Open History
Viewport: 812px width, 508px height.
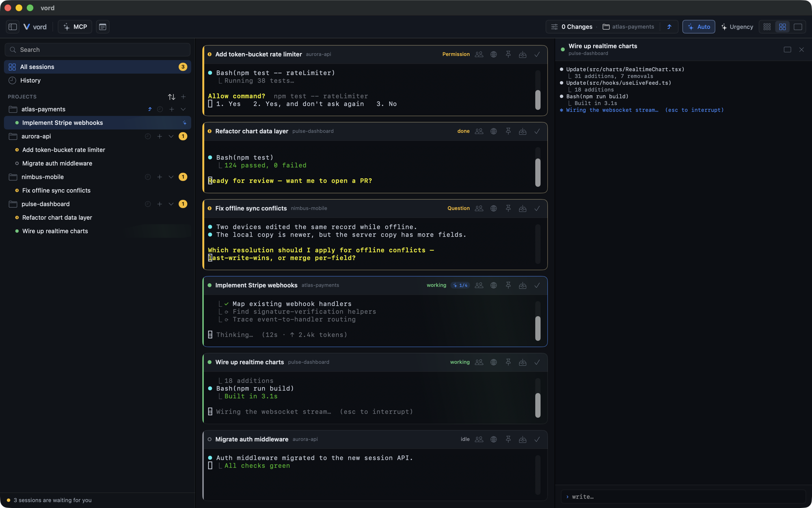pyautogui.click(x=97, y=80)
